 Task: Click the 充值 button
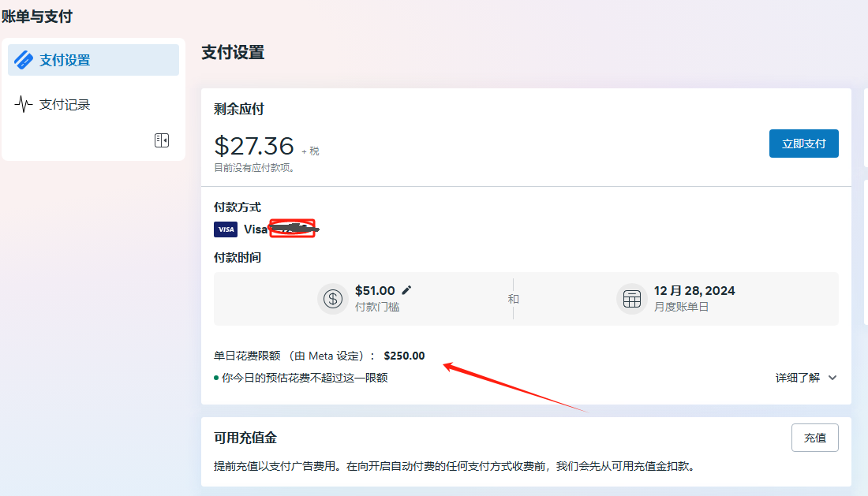point(814,438)
